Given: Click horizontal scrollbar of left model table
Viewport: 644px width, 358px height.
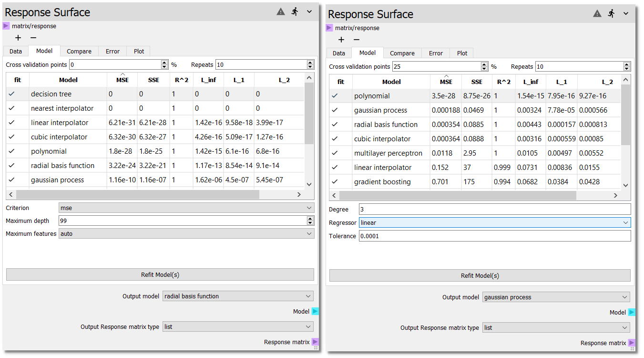Looking at the screenshot, I should point(137,195).
